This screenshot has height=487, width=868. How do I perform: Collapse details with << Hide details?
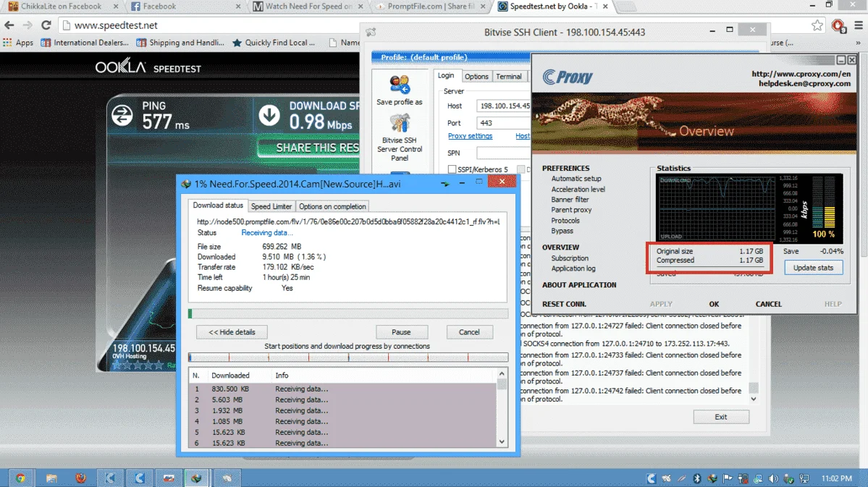coord(232,332)
